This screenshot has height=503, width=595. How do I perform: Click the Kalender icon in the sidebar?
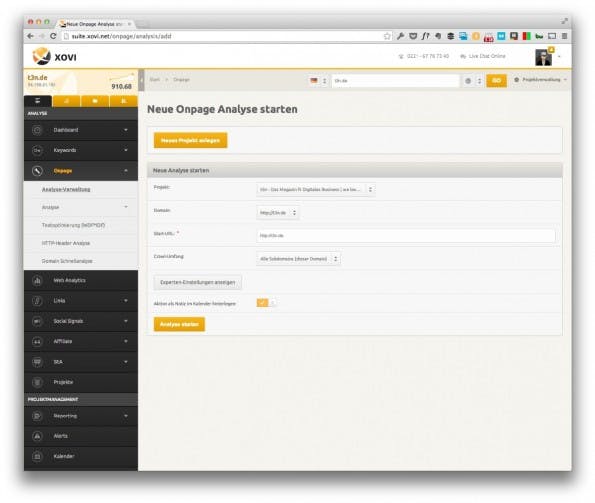(x=37, y=456)
